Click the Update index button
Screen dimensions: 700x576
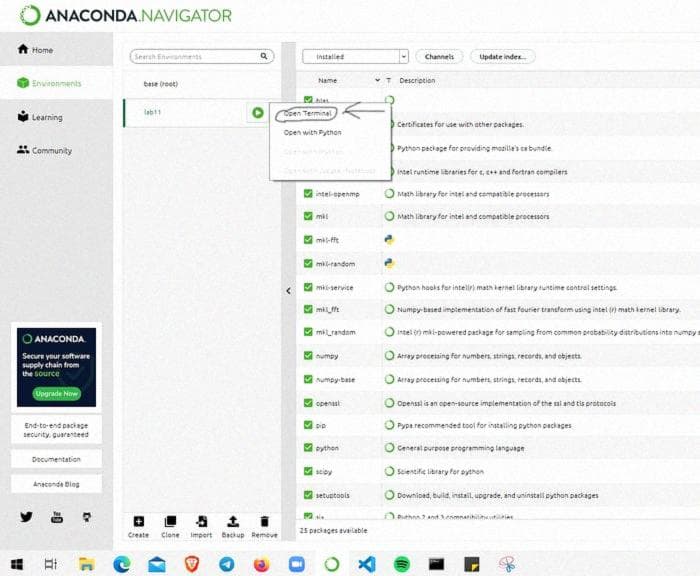502,57
